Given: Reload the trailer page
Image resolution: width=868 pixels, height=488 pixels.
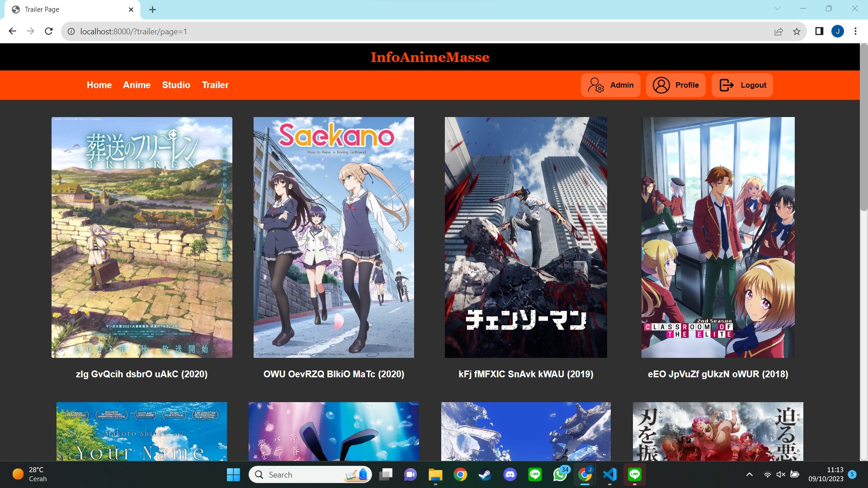Looking at the screenshot, I should point(49,31).
